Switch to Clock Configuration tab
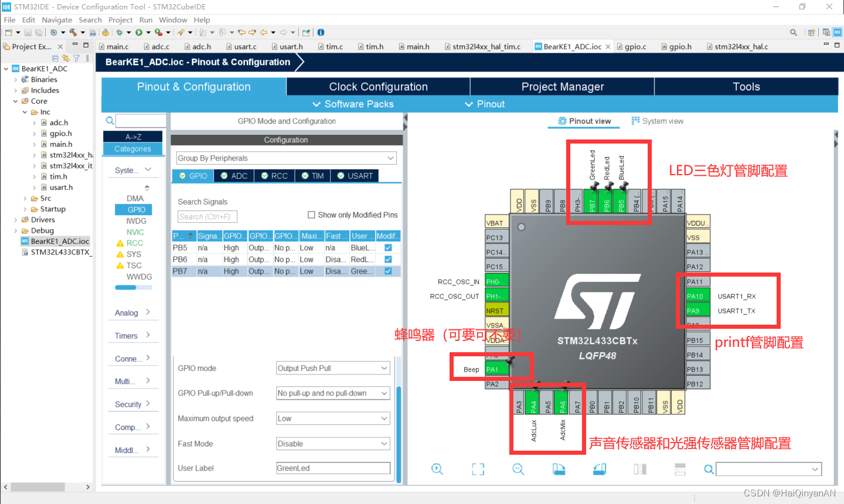 point(378,87)
